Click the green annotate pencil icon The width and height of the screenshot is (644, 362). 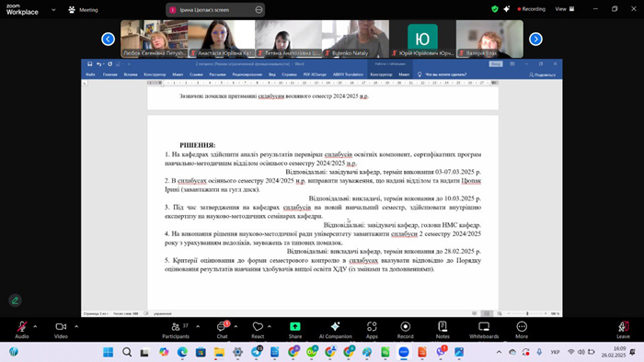pyautogui.click(x=16, y=300)
